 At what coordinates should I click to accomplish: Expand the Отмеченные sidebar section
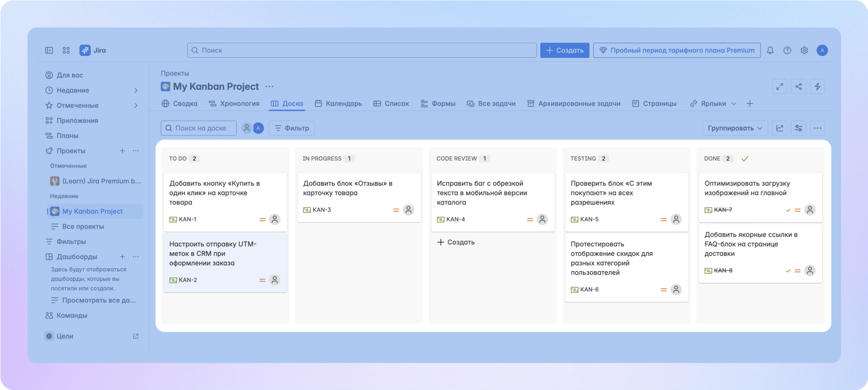(136, 105)
